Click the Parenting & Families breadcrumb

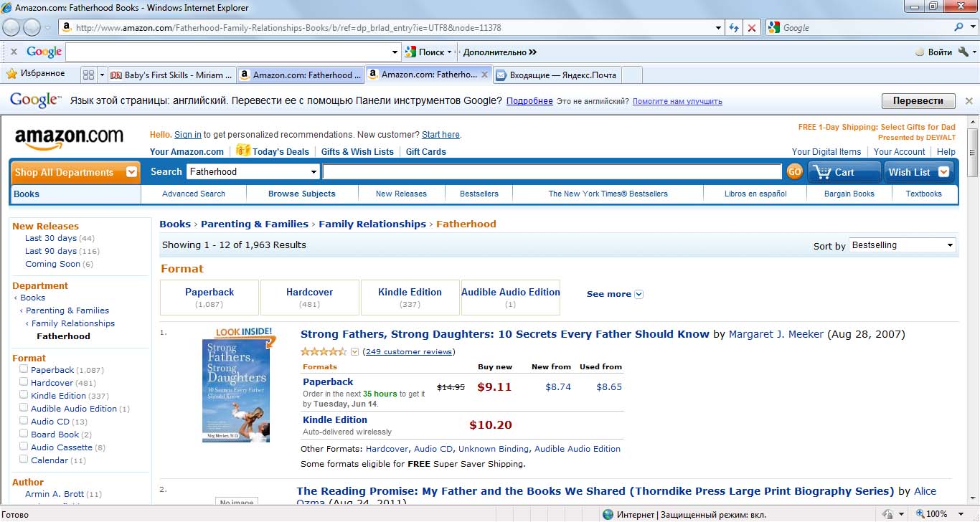(255, 224)
